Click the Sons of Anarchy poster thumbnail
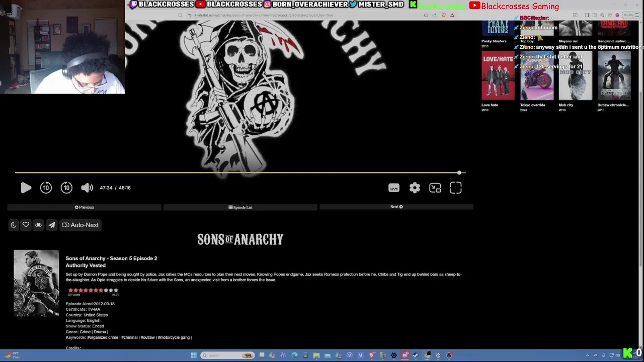 click(36, 283)
